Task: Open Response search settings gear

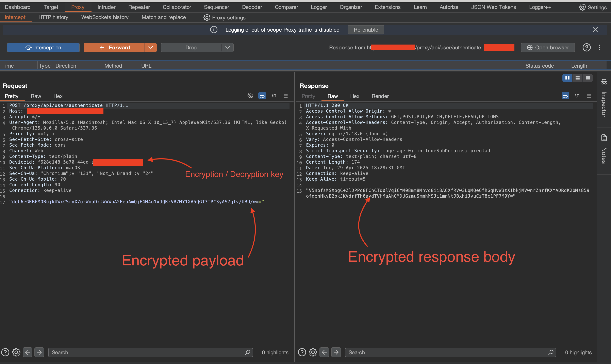Action: (313, 352)
